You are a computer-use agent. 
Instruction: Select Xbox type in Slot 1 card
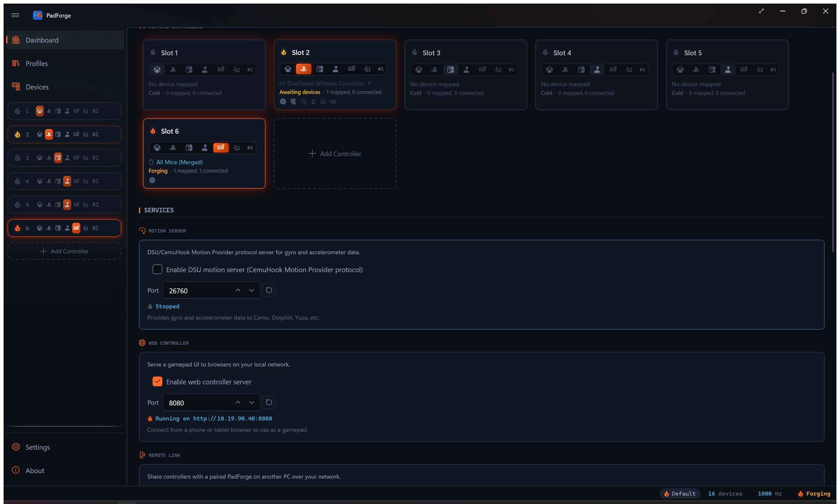pyautogui.click(x=157, y=70)
